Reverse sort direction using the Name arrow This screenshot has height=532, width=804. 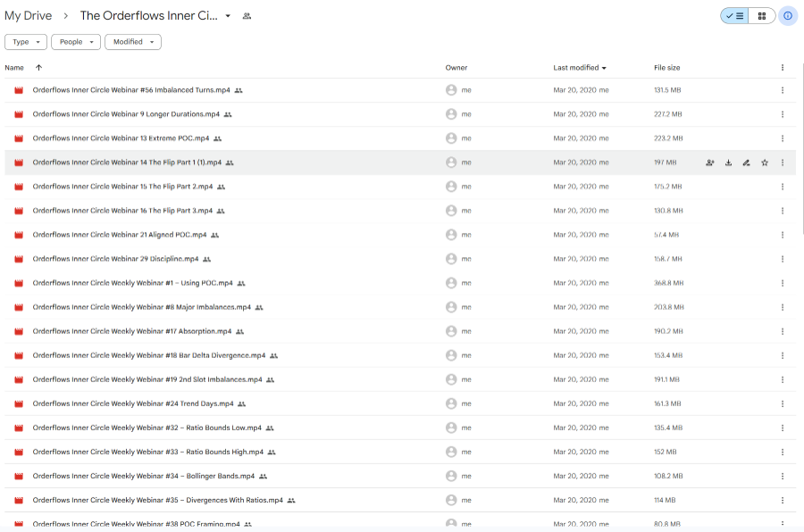38,68
